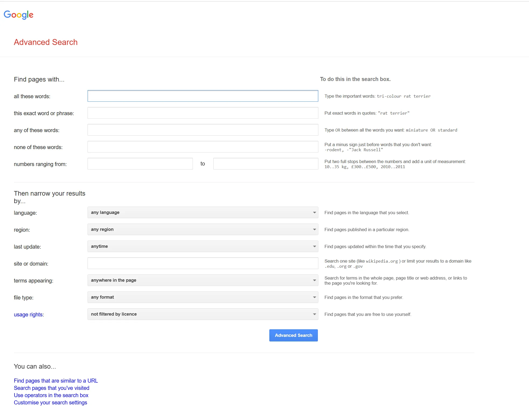529x420 pixels.
Task: Open 'Customise your search settings'
Action: coord(50,402)
